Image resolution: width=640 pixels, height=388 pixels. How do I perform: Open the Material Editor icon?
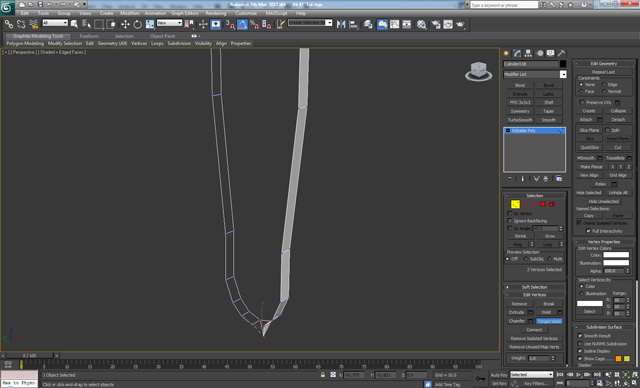pyautogui.click(x=421, y=24)
